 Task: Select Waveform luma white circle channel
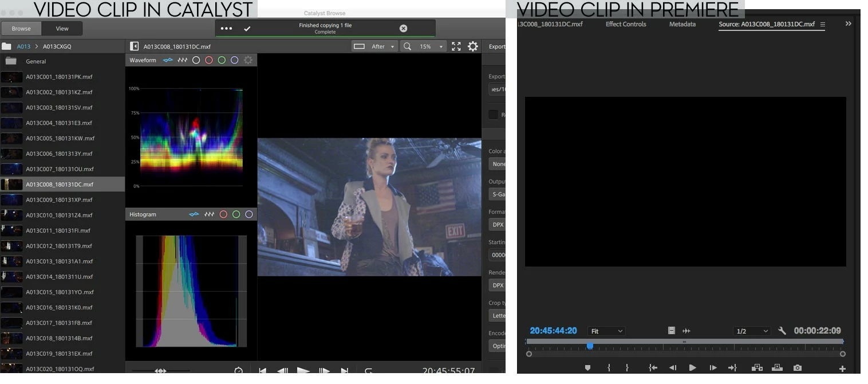[x=196, y=60]
